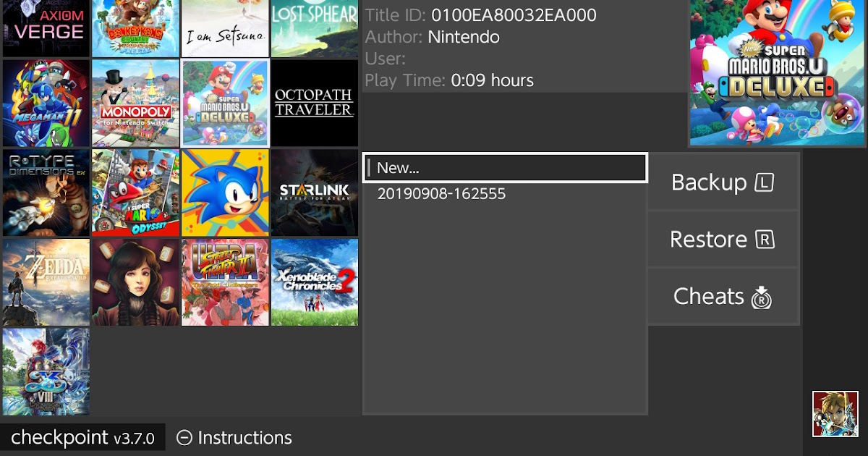Click the Author value Nintendo

click(x=464, y=37)
